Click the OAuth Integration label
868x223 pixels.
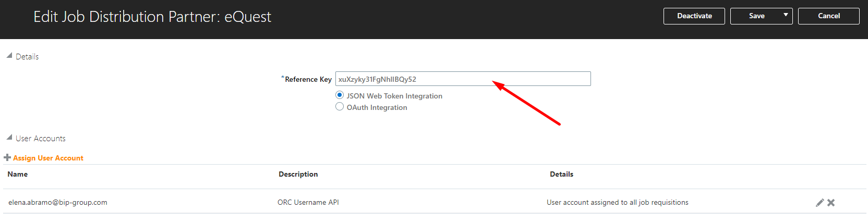click(x=377, y=107)
